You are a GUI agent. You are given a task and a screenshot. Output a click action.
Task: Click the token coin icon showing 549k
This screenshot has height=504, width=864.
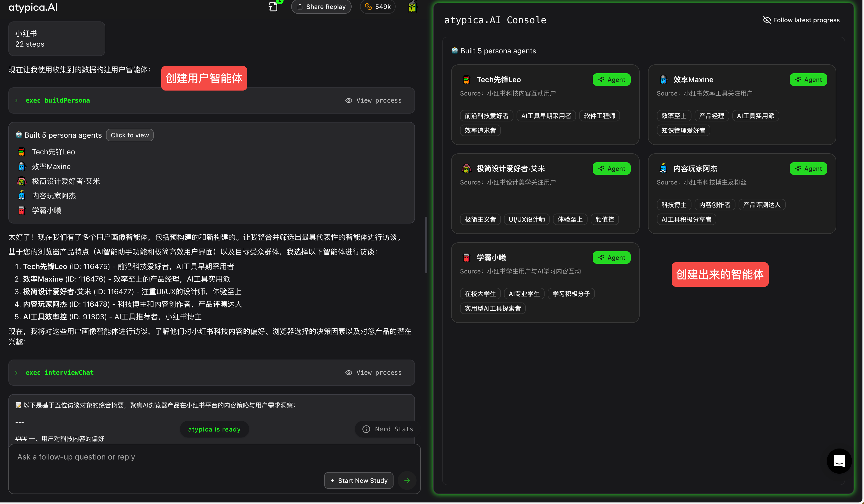368,7
